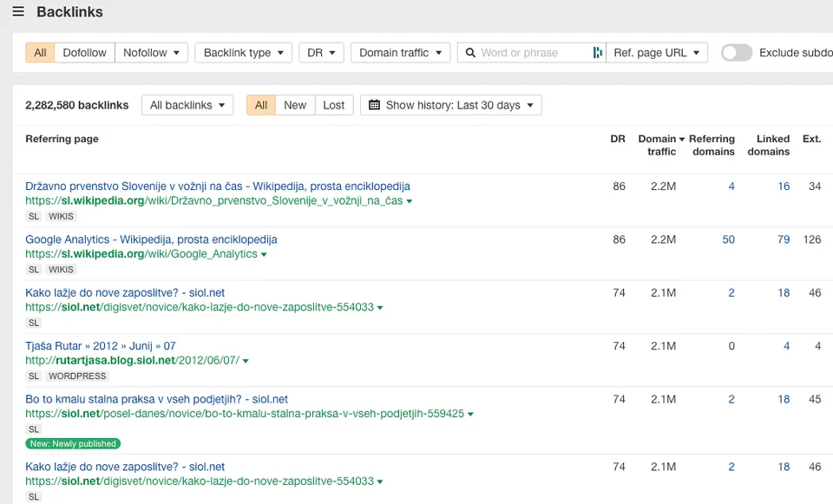Select the All tab next to New
833x504 pixels.
point(261,105)
